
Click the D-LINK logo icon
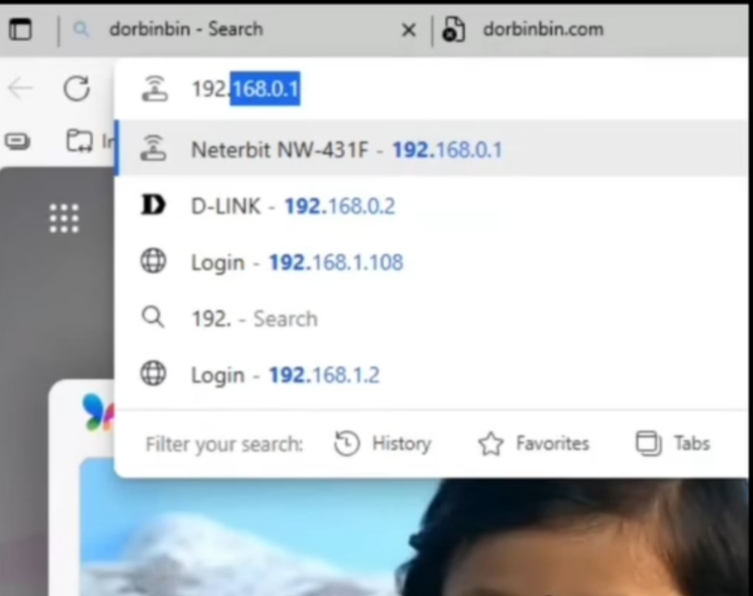[x=153, y=205]
